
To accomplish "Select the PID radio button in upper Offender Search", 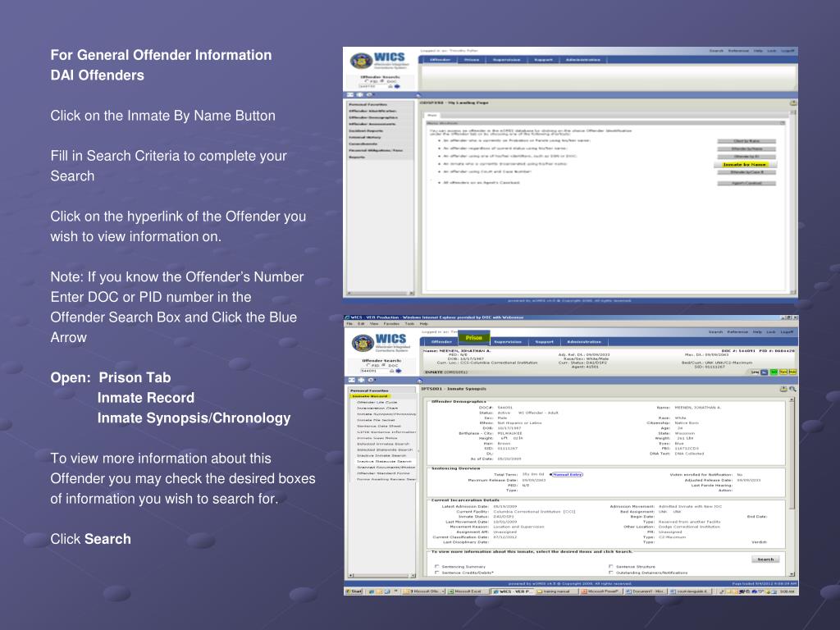I will 367,81.
